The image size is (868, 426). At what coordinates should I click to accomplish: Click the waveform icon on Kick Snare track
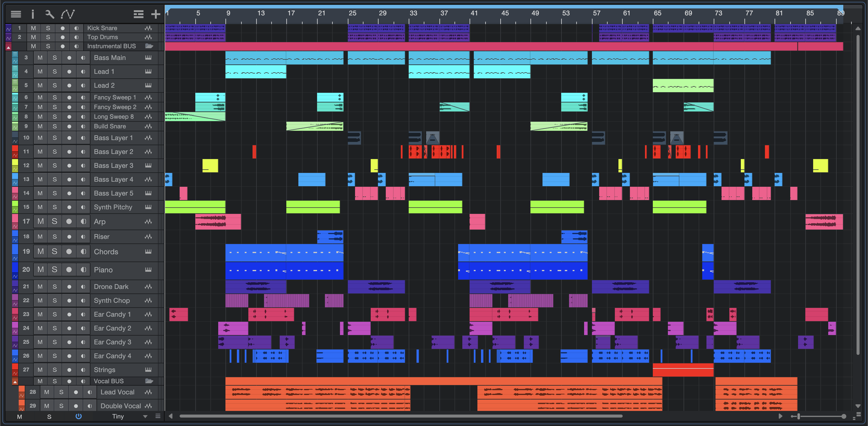pyautogui.click(x=148, y=28)
